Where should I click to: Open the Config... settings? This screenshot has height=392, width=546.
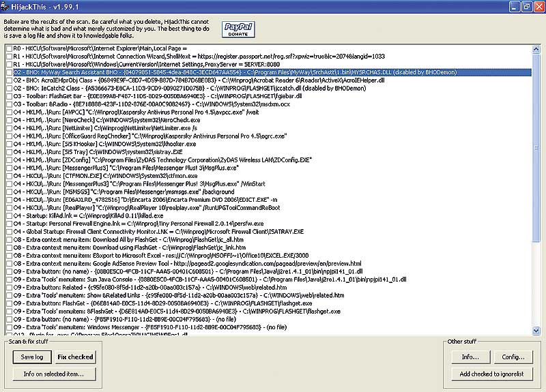coord(513,357)
